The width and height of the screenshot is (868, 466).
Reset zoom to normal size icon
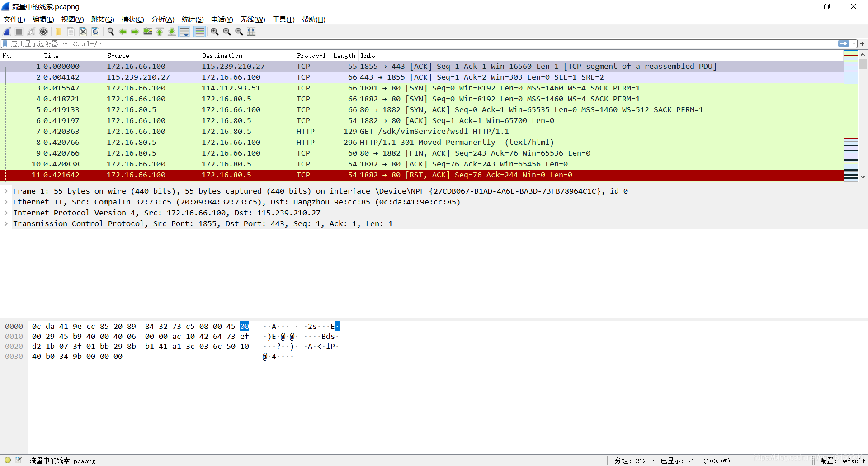click(239, 32)
